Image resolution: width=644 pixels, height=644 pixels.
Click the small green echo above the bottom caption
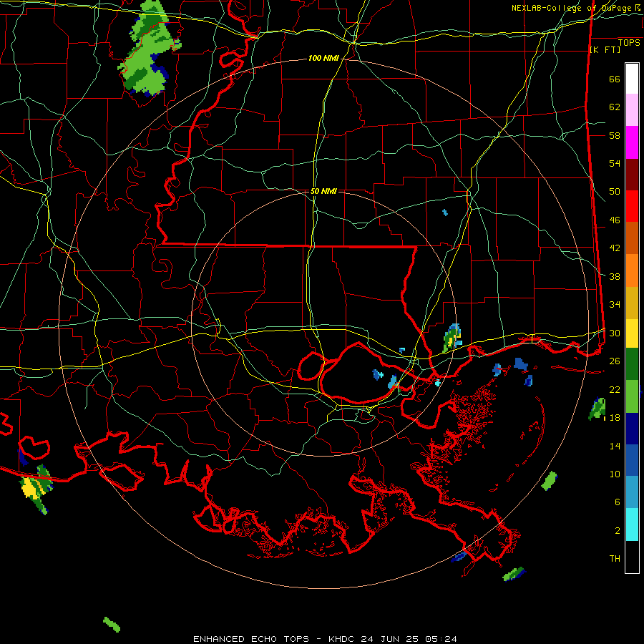(x=112, y=624)
